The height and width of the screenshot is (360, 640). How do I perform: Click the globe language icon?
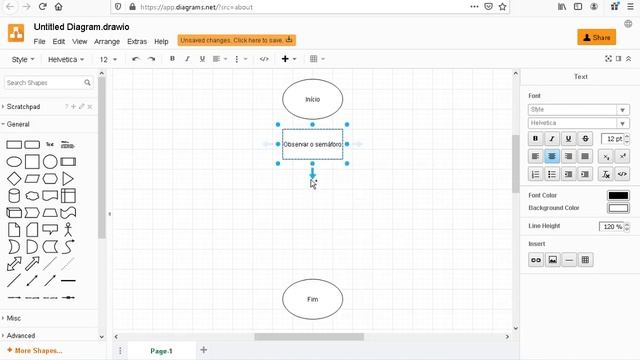(x=628, y=24)
